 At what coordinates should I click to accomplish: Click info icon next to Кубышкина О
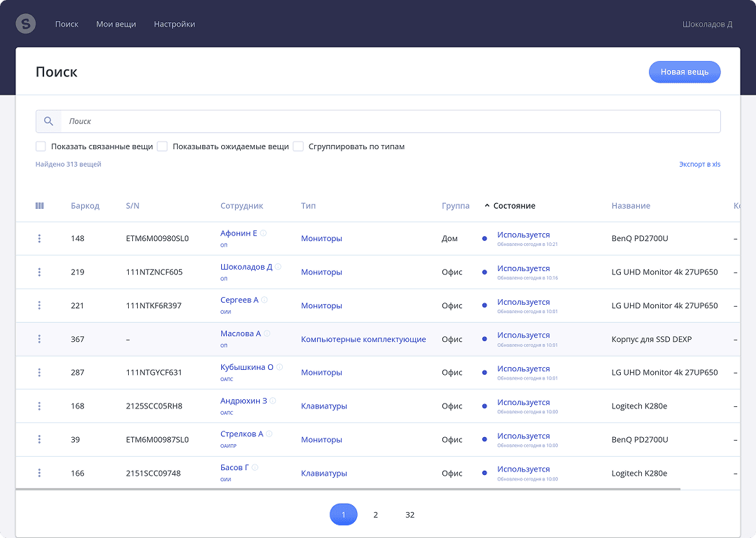279,367
